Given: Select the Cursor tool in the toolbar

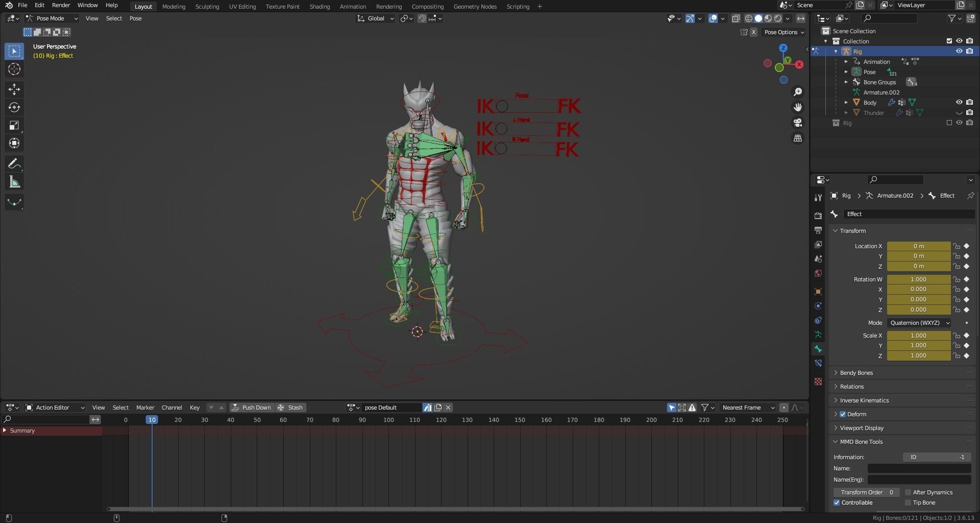Looking at the screenshot, I should (14, 69).
